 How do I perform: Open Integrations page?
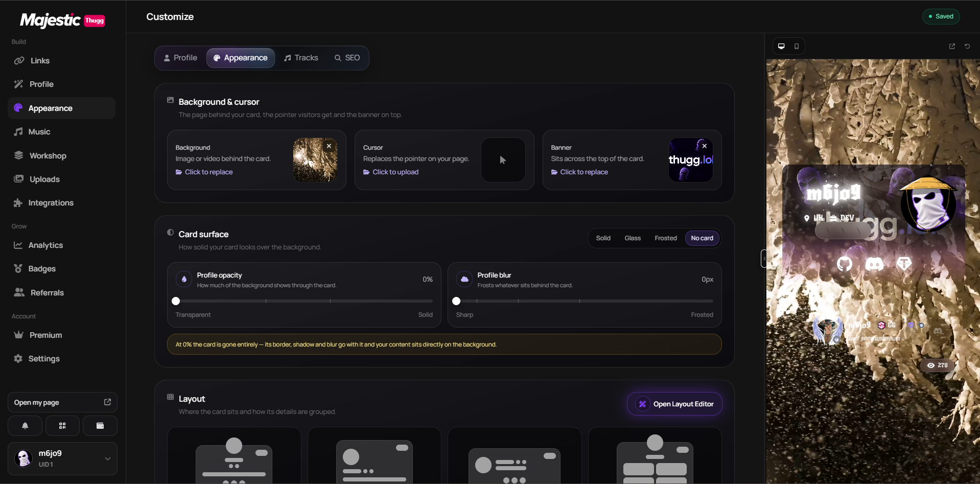(61, 202)
